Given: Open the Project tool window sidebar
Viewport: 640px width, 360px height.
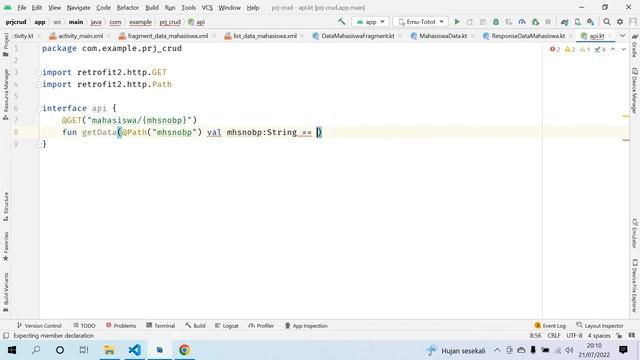Looking at the screenshot, I should tap(6, 44).
